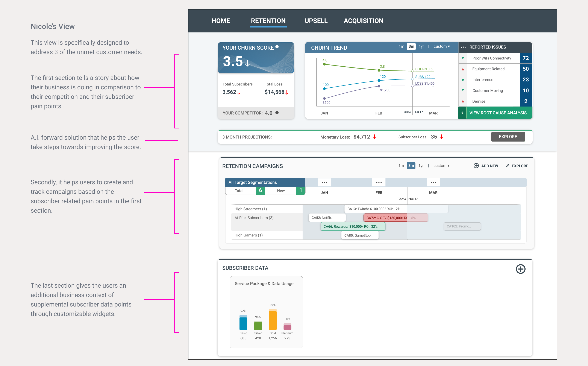Set Churn Trend range to 1yr
This screenshot has width=588, height=366.
(421, 46)
